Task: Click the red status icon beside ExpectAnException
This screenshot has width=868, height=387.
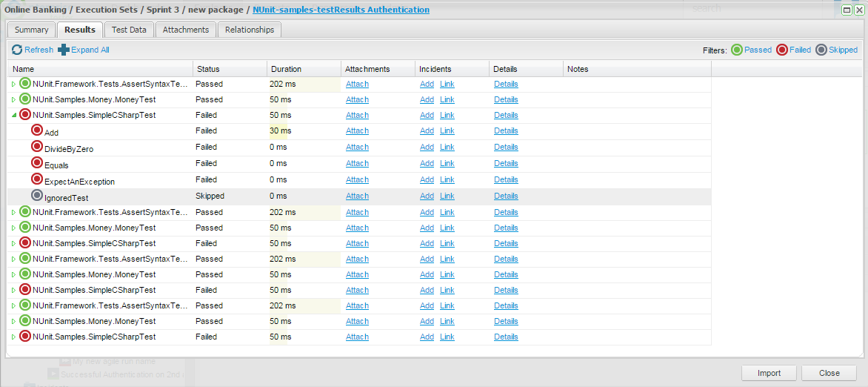Action: click(x=37, y=179)
